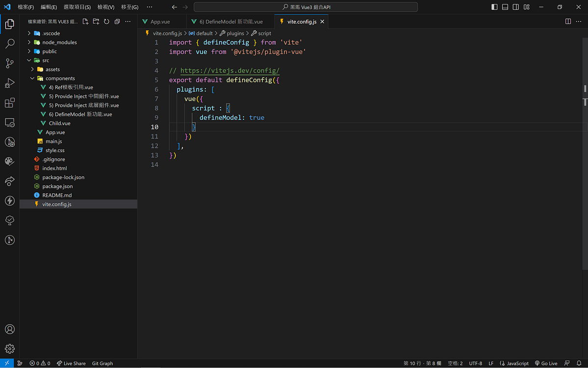The width and height of the screenshot is (588, 368).
Task: Open the Run and Debug view
Action: pos(10,83)
